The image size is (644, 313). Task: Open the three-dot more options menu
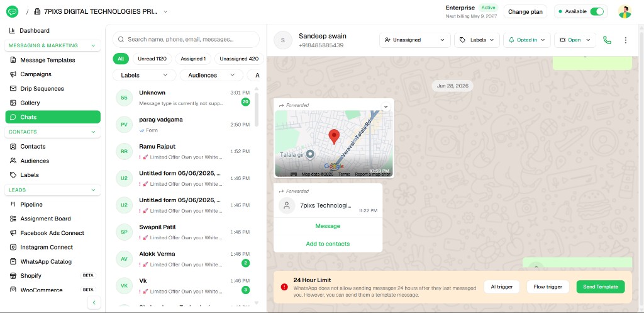626,40
